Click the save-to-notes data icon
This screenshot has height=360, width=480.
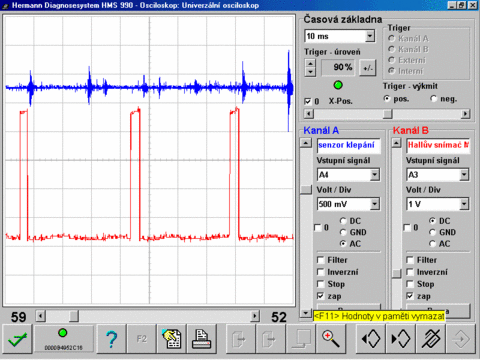tap(172, 339)
